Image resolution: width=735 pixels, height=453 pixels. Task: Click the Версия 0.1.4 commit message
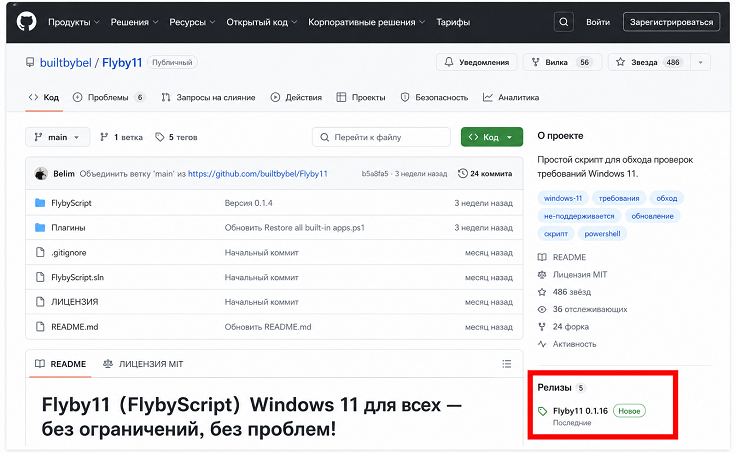point(248,203)
